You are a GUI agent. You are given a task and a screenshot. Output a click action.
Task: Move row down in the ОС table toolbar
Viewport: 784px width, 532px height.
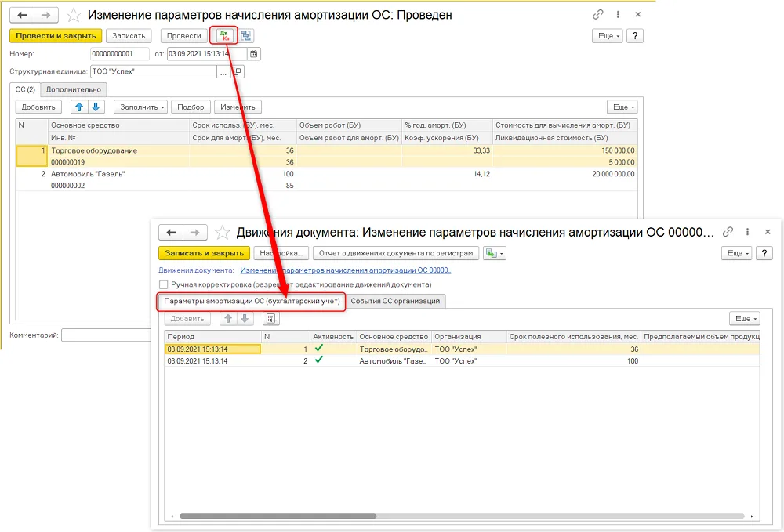pyautogui.click(x=96, y=107)
